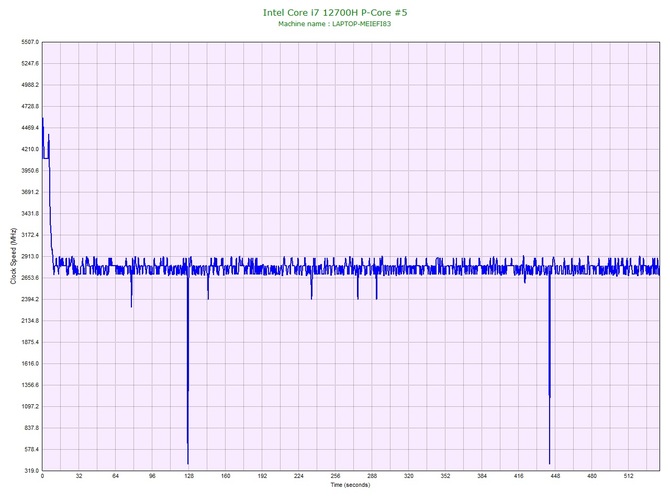670x502 pixels.
Task: Click the 3172.4 y-axis value
Action: pyautogui.click(x=30, y=235)
